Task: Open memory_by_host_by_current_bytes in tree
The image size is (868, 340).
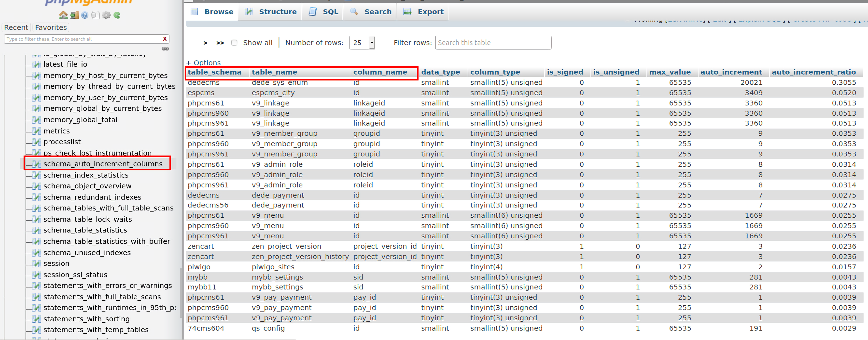Action: point(105,75)
